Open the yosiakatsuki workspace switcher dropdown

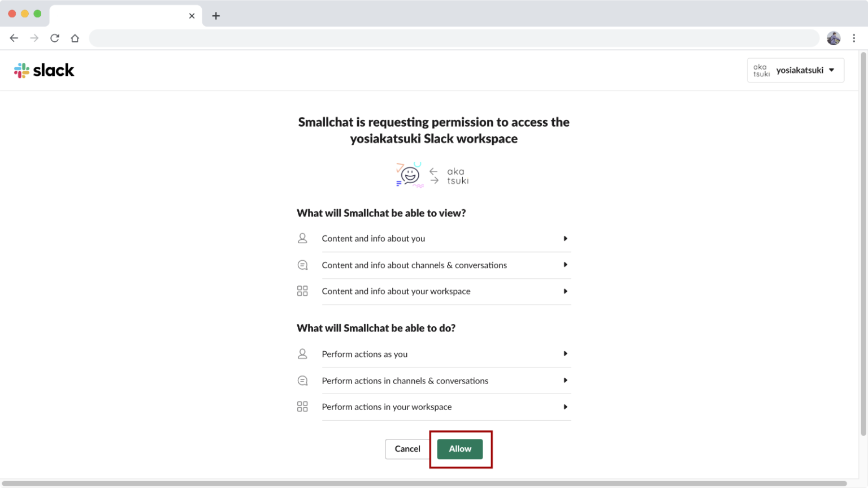tap(796, 70)
